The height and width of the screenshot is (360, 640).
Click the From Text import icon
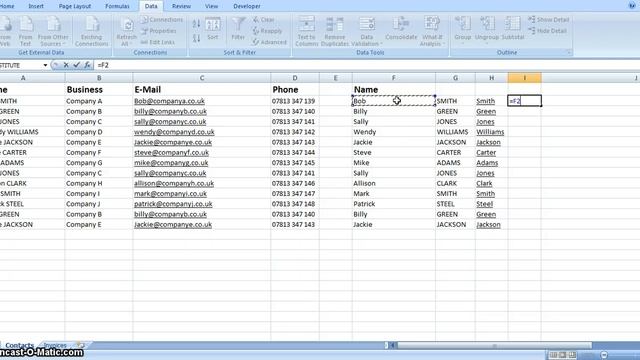pyautogui.click(x=25, y=31)
